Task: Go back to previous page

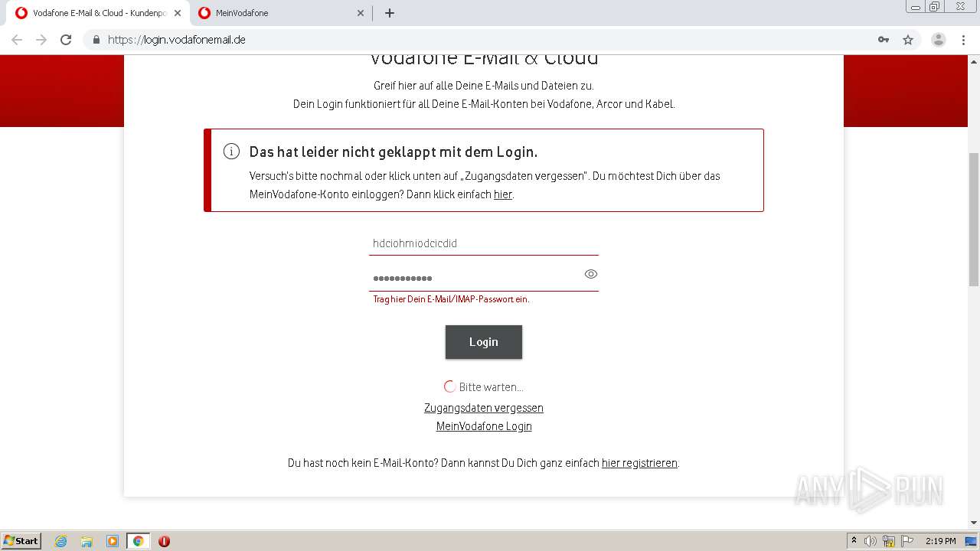Action: 17,40
